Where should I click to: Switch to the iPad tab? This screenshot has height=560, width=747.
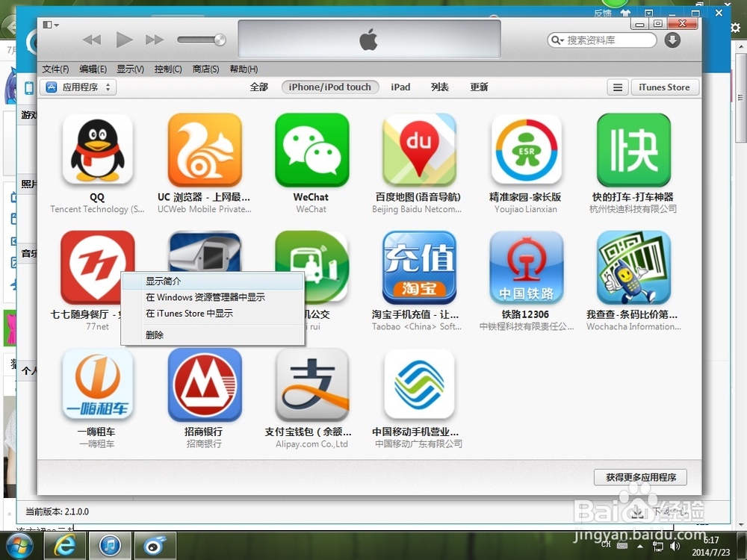tap(400, 87)
